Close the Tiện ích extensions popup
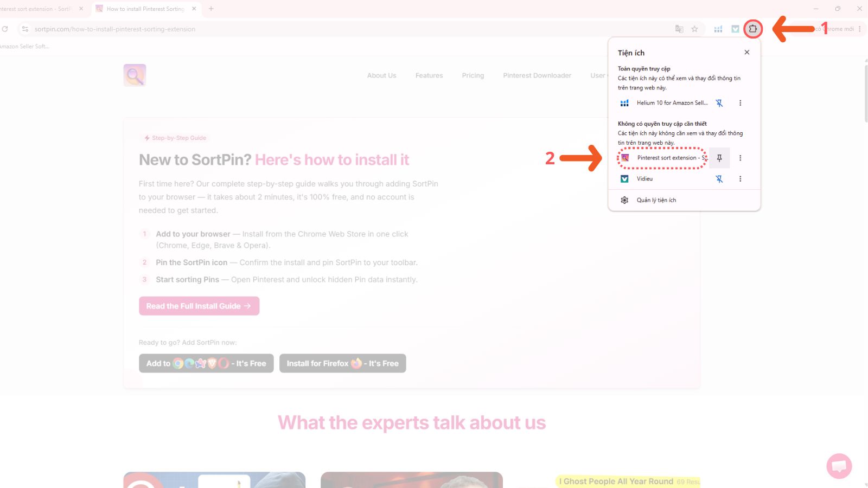Viewport: 868px width, 488px height. [747, 53]
